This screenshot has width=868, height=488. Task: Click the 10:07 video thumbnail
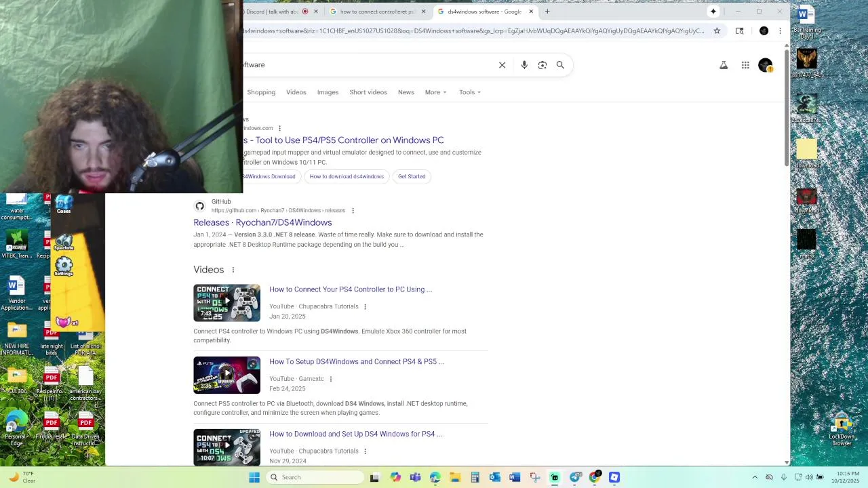(226, 447)
